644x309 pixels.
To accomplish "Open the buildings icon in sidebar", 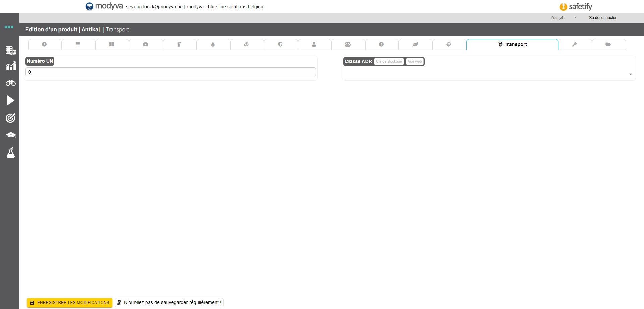I will pyautogui.click(x=11, y=50).
